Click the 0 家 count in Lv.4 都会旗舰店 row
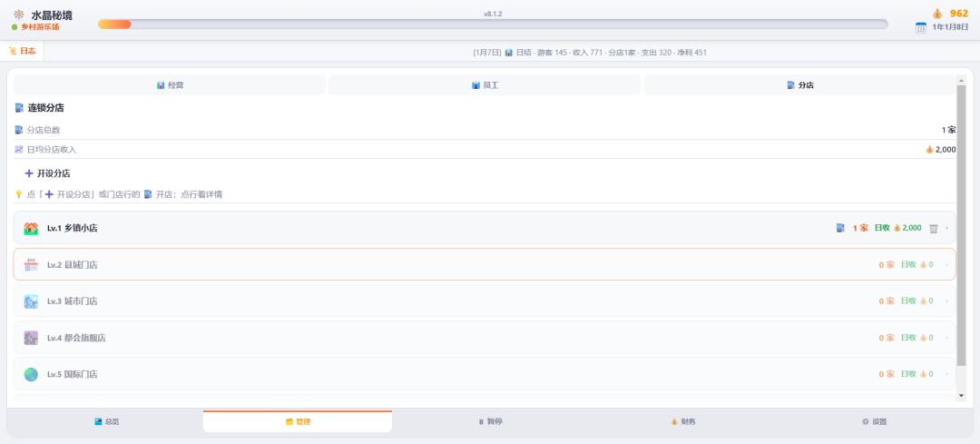980x444 pixels. (x=887, y=338)
